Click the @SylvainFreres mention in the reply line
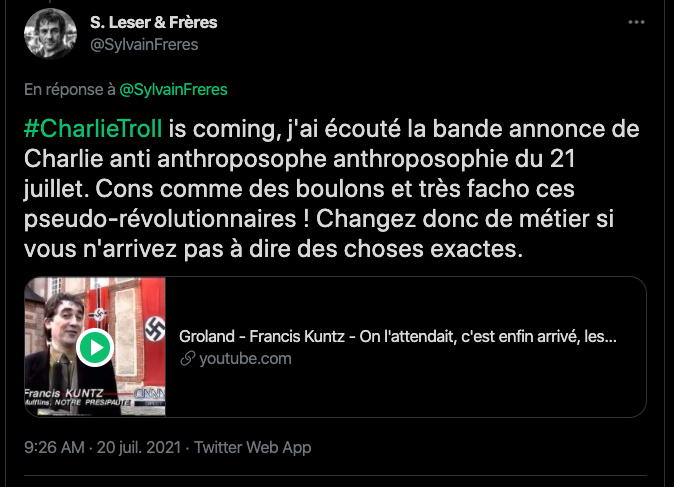This screenshot has height=487, width=674. (173, 89)
